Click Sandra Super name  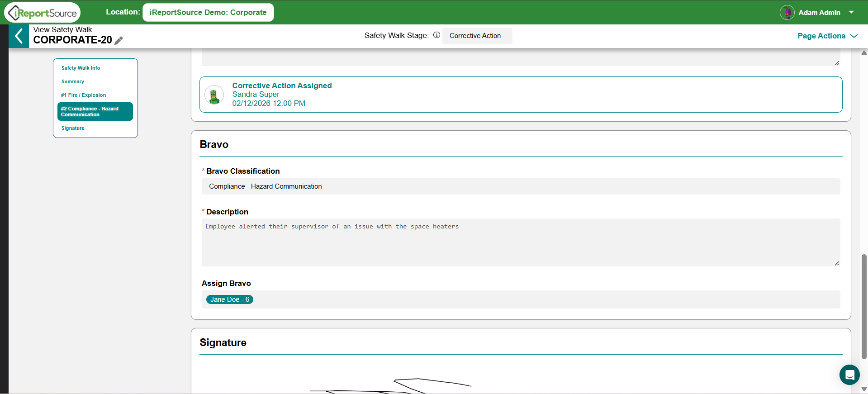point(256,94)
